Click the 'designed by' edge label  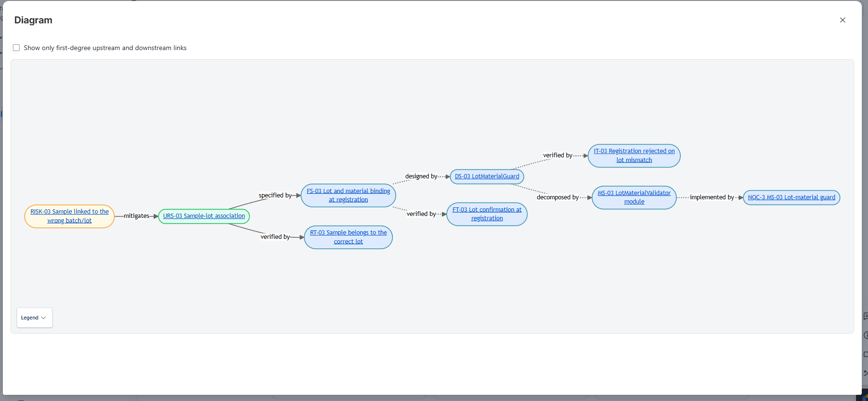[x=421, y=176]
